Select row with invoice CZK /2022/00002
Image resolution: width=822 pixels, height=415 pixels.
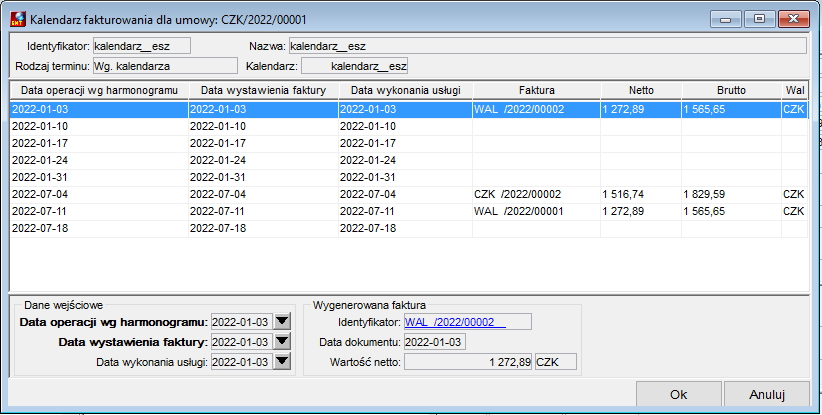409,194
